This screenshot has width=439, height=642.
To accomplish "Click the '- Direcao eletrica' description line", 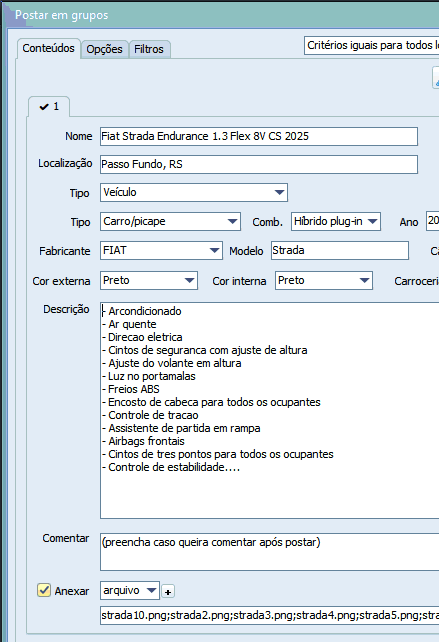I will point(142,337).
